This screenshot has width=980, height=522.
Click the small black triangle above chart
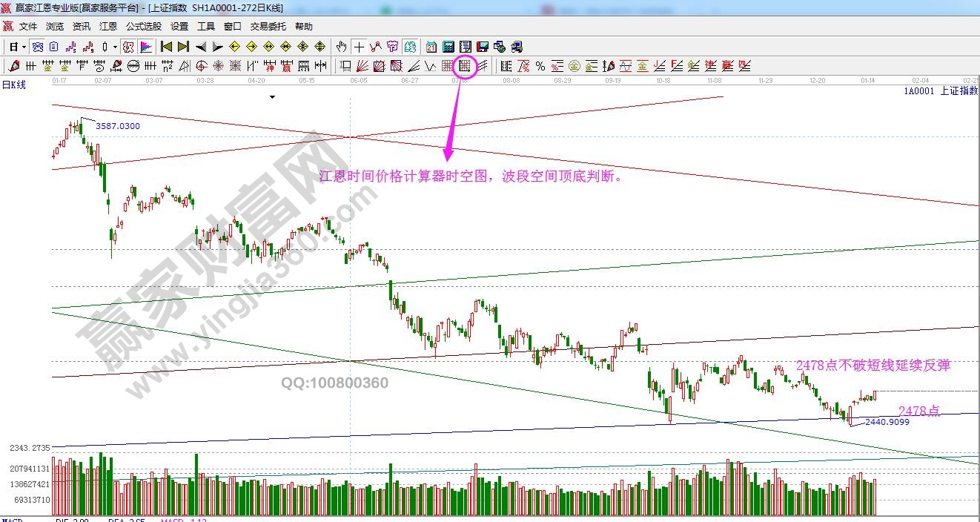pyautogui.click(x=272, y=97)
